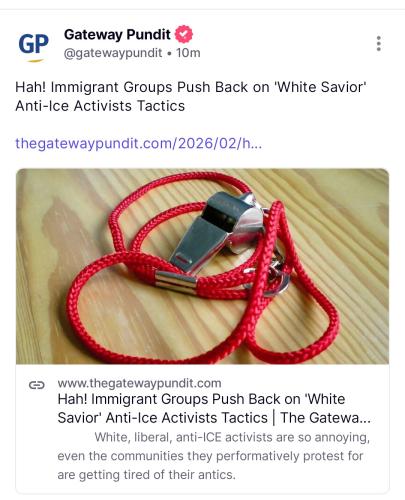Click the chain link icon in preview card
The image size is (405, 500).
point(37,385)
